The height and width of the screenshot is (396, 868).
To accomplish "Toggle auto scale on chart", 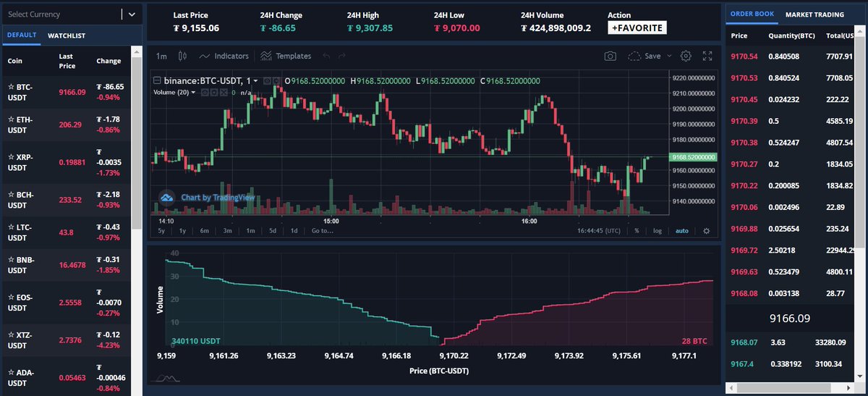I will [x=681, y=231].
